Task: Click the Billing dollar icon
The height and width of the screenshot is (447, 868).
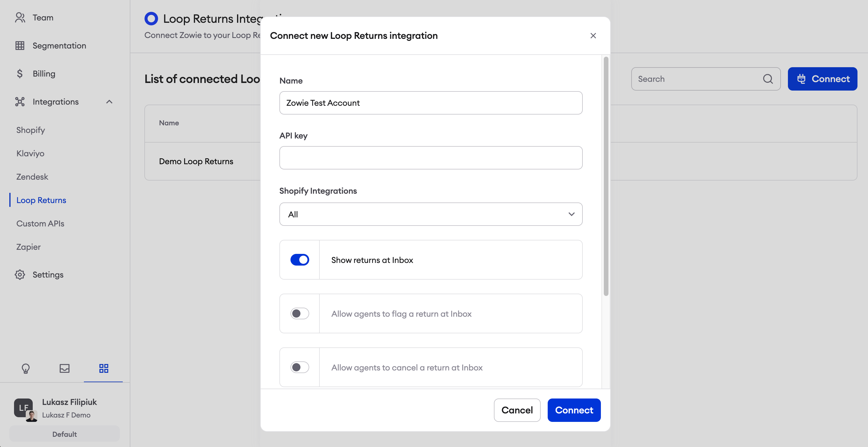Action: click(x=20, y=73)
